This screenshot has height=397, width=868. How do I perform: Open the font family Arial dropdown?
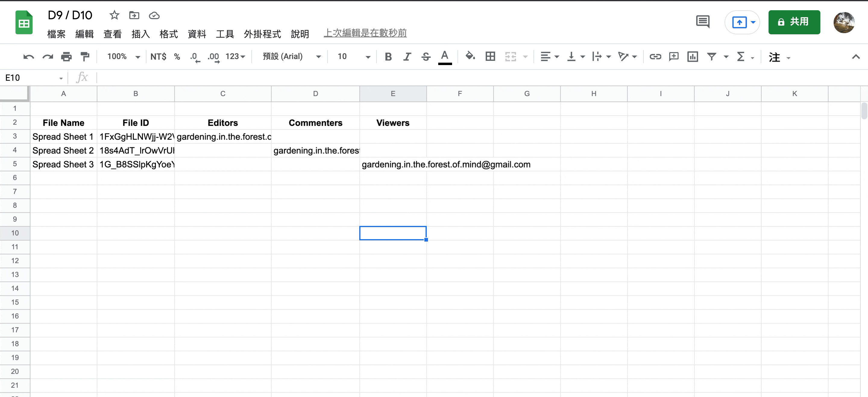[x=292, y=57]
